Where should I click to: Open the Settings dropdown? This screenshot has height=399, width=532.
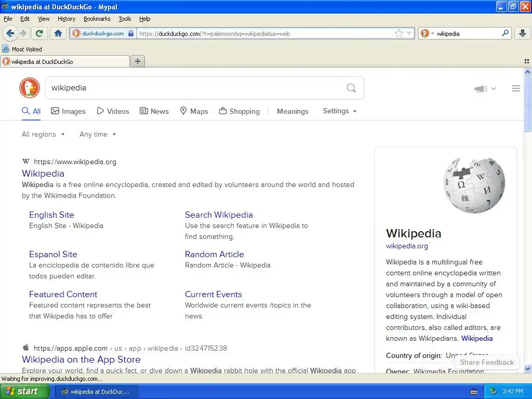[x=340, y=111]
